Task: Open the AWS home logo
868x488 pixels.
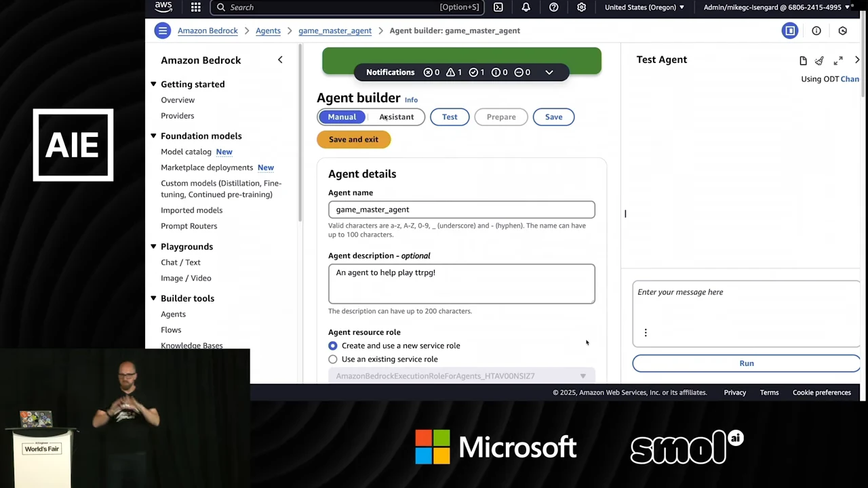Action: [x=163, y=7]
